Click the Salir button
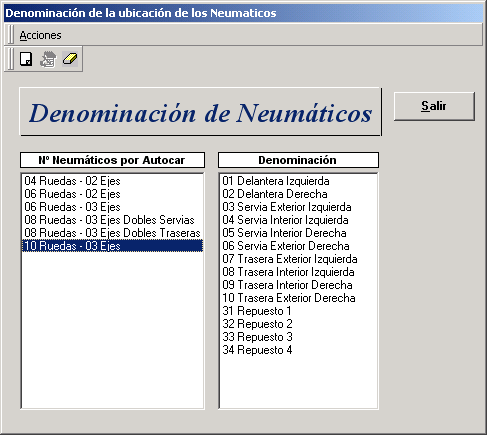 pyautogui.click(x=434, y=106)
